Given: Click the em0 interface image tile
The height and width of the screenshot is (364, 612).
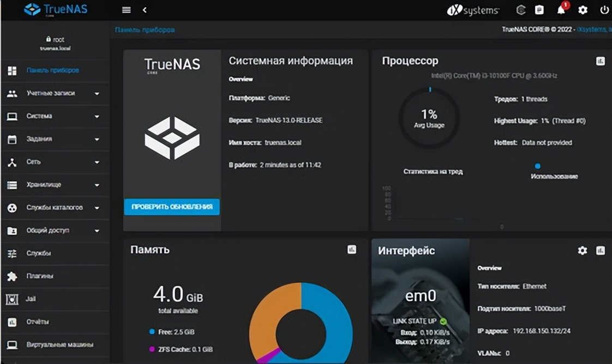Looking at the screenshot, I should (421, 301).
